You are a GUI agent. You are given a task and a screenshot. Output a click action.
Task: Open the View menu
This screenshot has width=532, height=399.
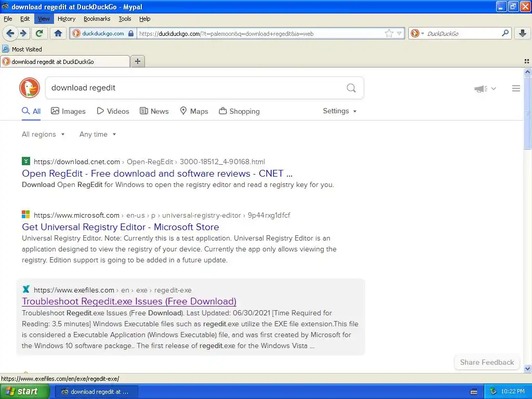pos(44,19)
